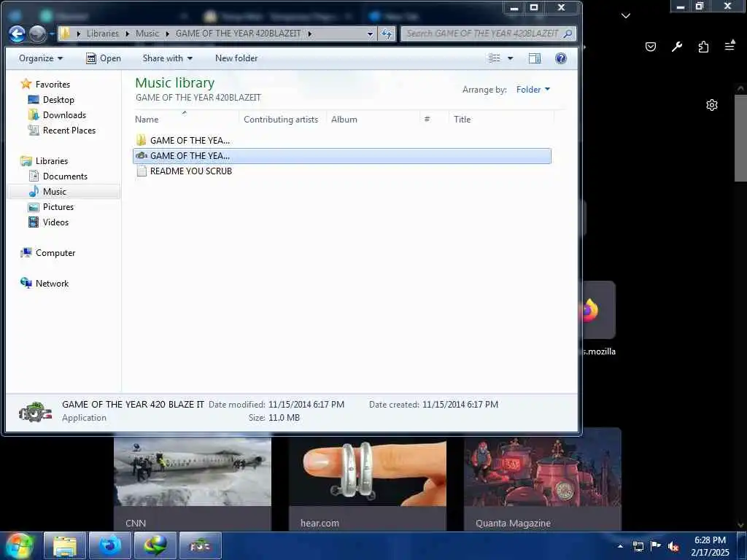The height and width of the screenshot is (560, 747).
Task: Select Favorites in the navigation pane
Action: click(x=53, y=85)
